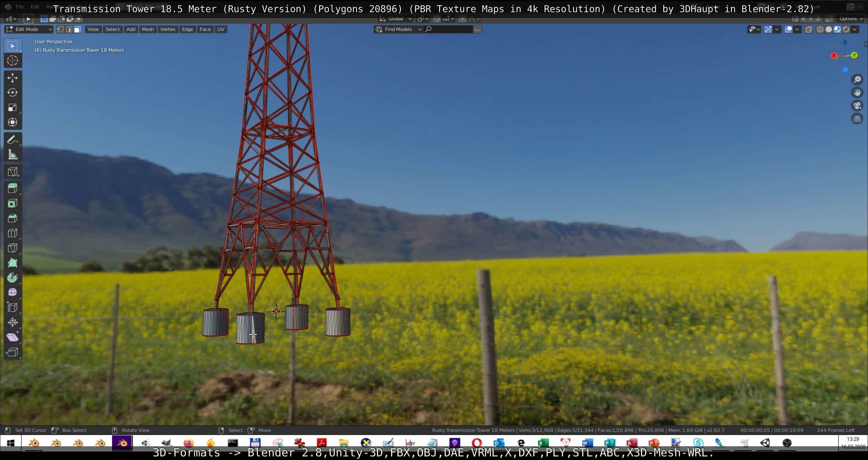Choose the Smooth vertices tool
This screenshot has width=868, height=460.
point(13,292)
